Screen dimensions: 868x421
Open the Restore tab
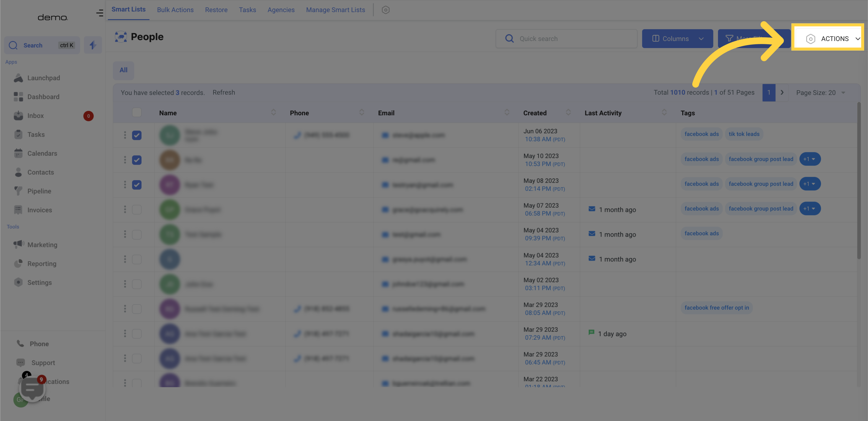point(216,10)
